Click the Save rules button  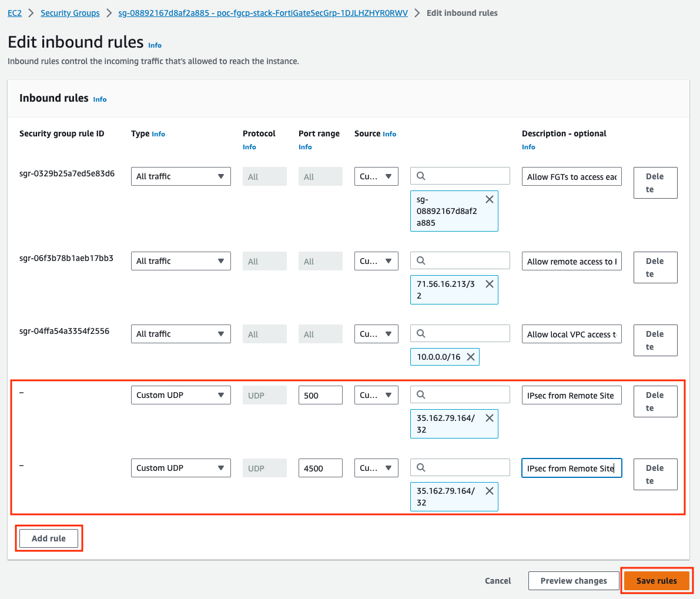657,581
